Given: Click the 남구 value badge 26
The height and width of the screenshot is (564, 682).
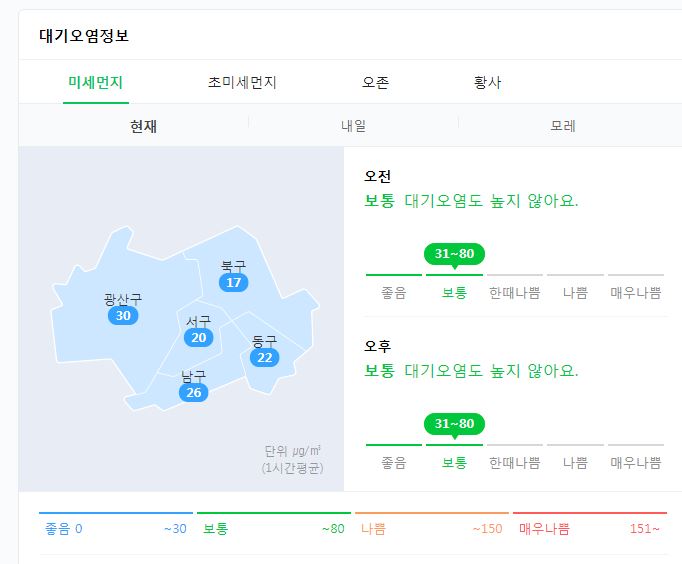Looking at the screenshot, I should (x=194, y=393).
